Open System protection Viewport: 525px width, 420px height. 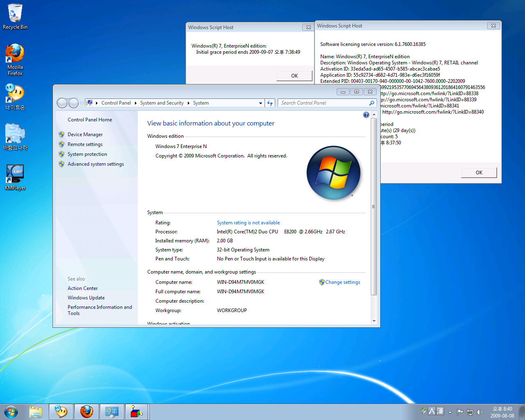point(87,154)
